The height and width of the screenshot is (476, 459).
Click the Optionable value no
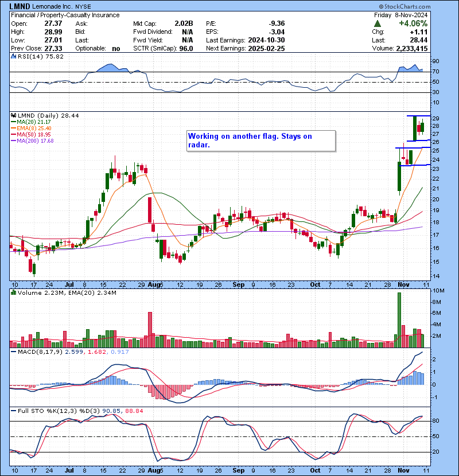[x=116, y=49]
